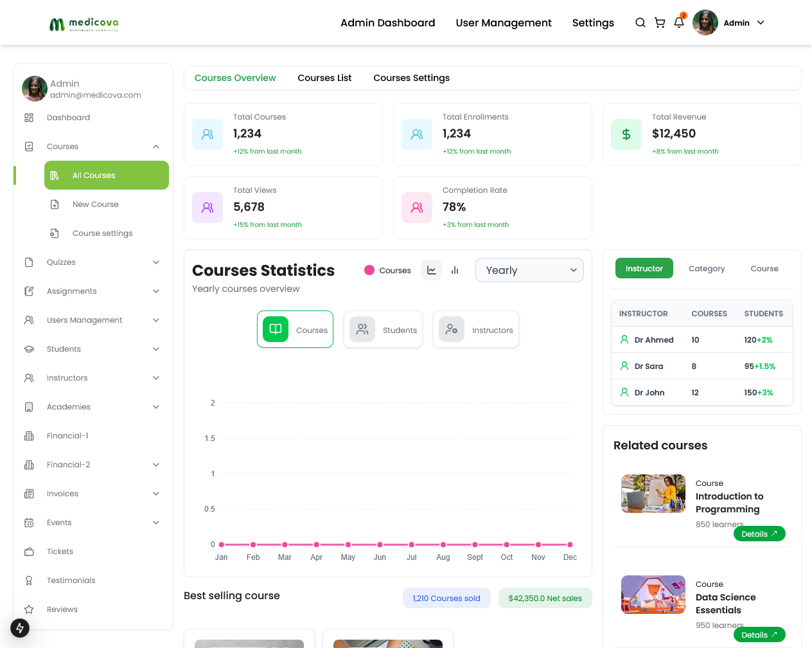Screen dimensions: 812x648
Task: Click the Assignments sidebar icon
Action: pos(29,291)
